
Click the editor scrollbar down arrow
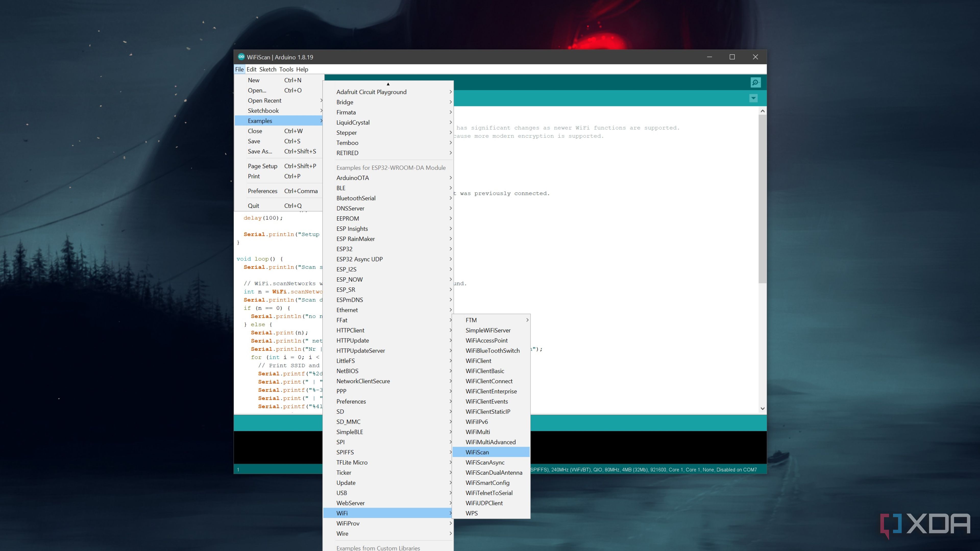pos(762,409)
